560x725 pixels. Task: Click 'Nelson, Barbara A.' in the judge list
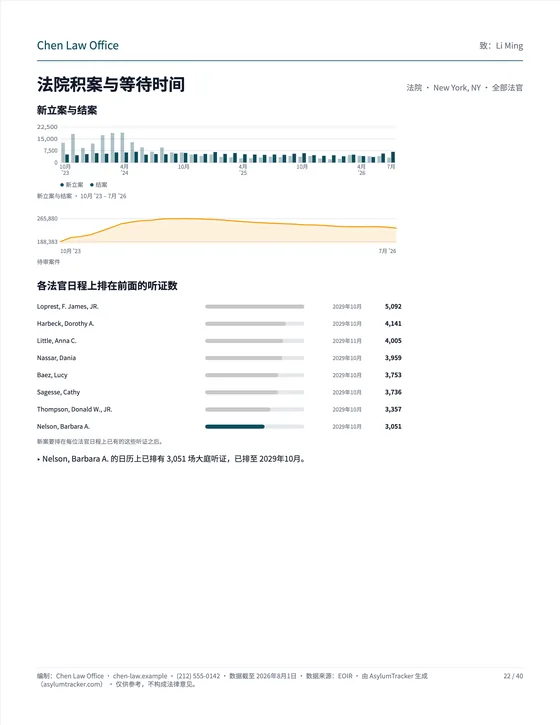(x=63, y=426)
